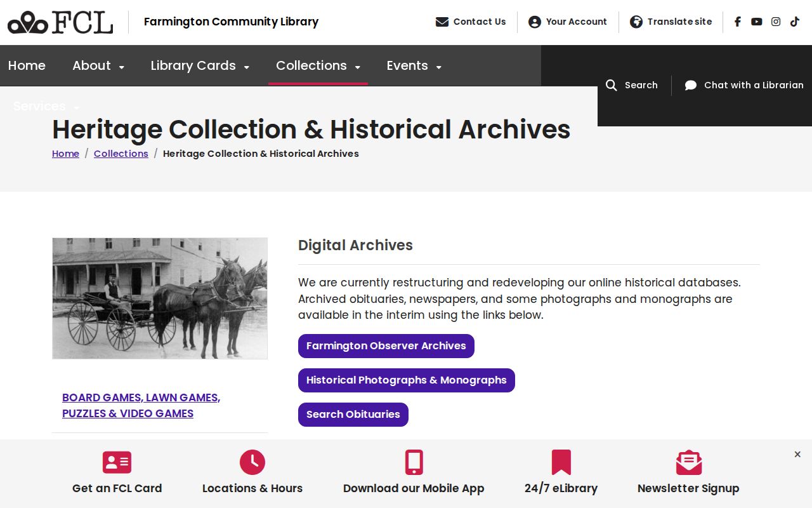Open the Library Cards menu label
This screenshot has height=508, width=812.
pyautogui.click(x=193, y=65)
